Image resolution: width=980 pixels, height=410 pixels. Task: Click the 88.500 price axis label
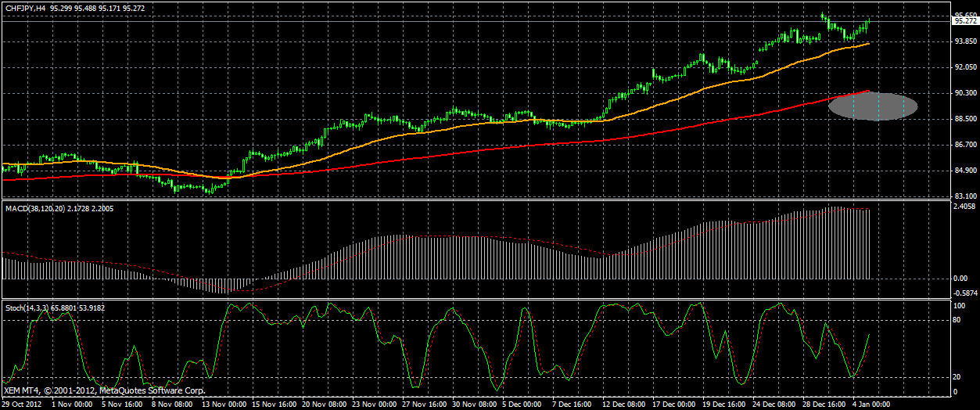click(x=964, y=119)
